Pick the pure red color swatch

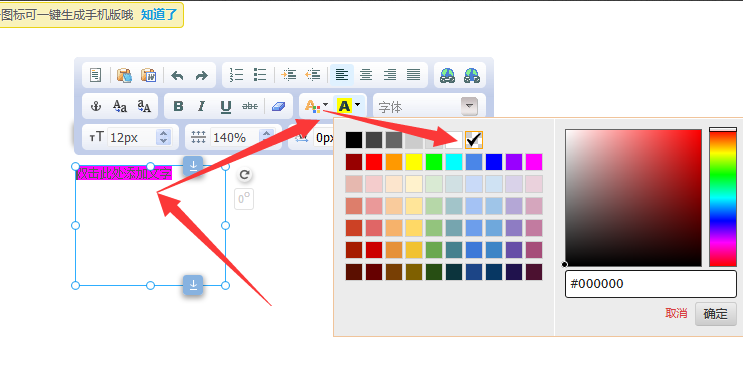pyautogui.click(x=374, y=162)
